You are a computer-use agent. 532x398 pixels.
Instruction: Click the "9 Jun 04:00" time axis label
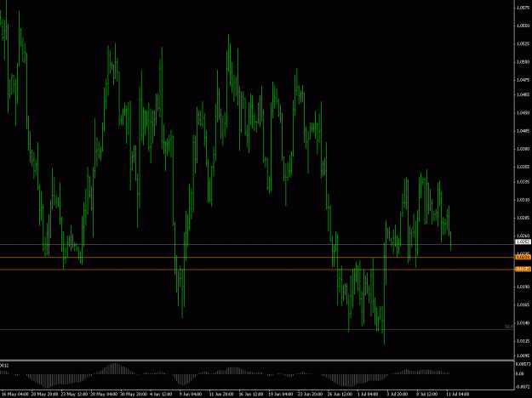(x=191, y=395)
